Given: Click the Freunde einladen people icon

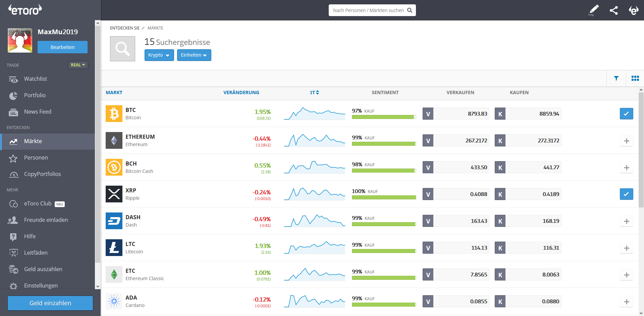Looking at the screenshot, I should pyautogui.click(x=13, y=220).
